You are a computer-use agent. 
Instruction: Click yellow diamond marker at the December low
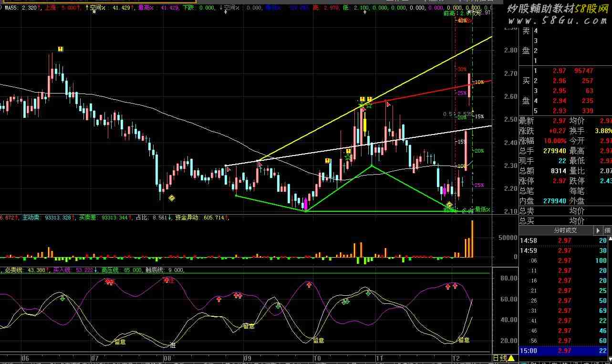[449, 205]
